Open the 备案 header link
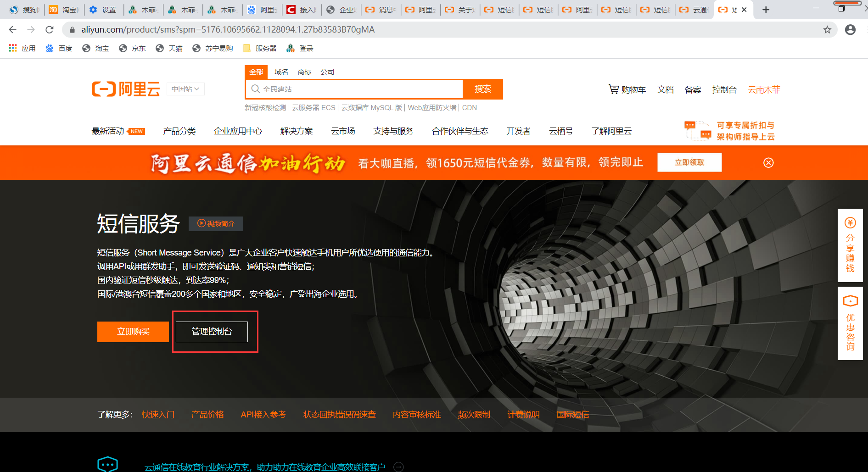The image size is (868, 472). [x=693, y=90]
